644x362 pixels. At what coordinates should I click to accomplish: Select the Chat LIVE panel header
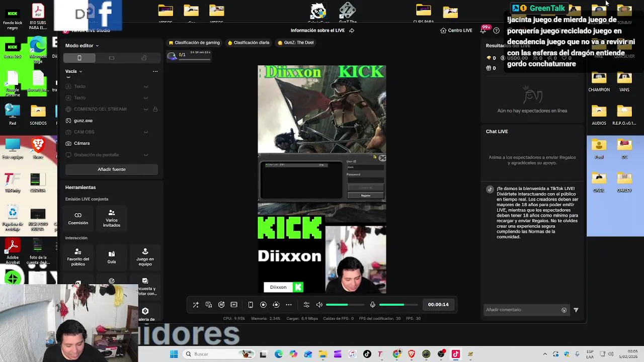coord(497,132)
